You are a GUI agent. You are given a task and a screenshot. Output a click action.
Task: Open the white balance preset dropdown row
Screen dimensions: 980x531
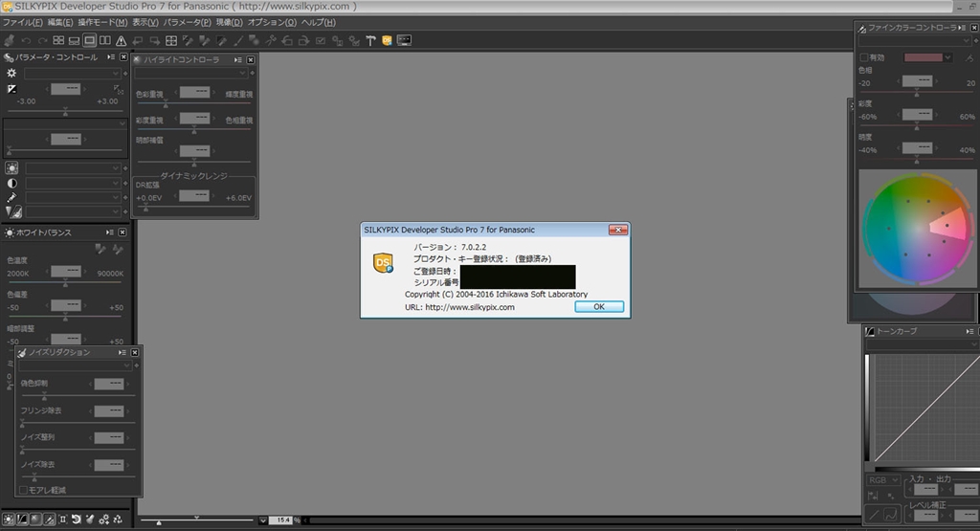click(x=72, y=168)
